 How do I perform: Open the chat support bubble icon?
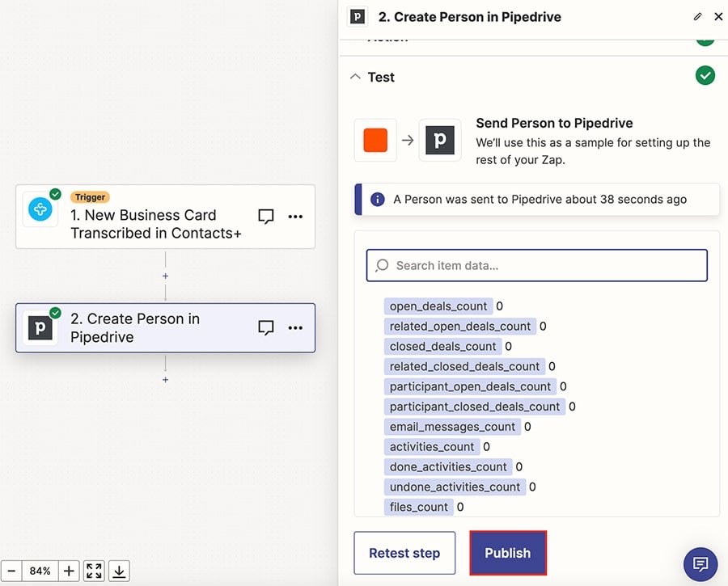[x=699, y=564]
